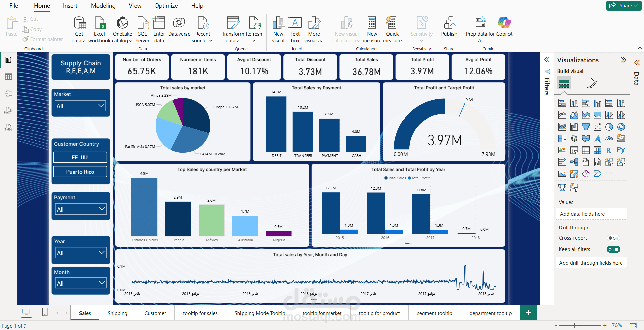
Task: Select the Gauge visualization
Action: coord(609,138)
